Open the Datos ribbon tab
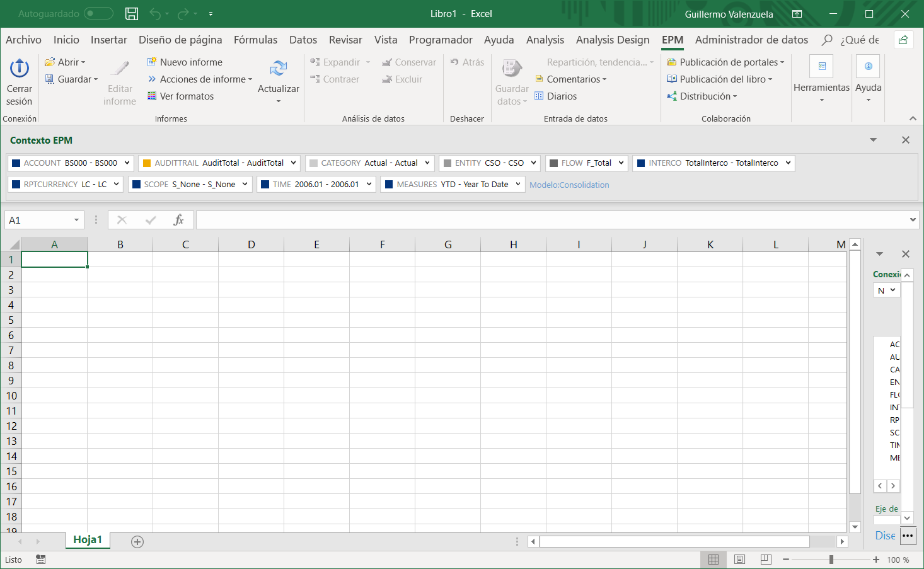Screen dimensions: 924x569 [303, 40]
